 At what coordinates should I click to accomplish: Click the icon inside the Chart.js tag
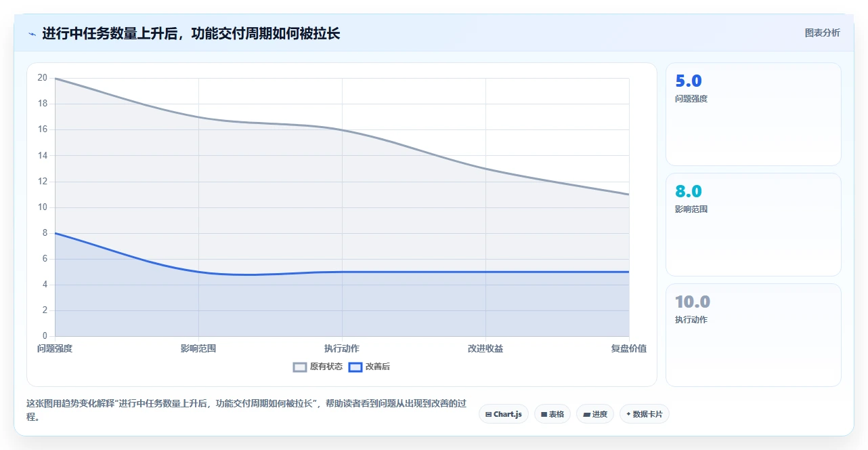tap(488, 414)
